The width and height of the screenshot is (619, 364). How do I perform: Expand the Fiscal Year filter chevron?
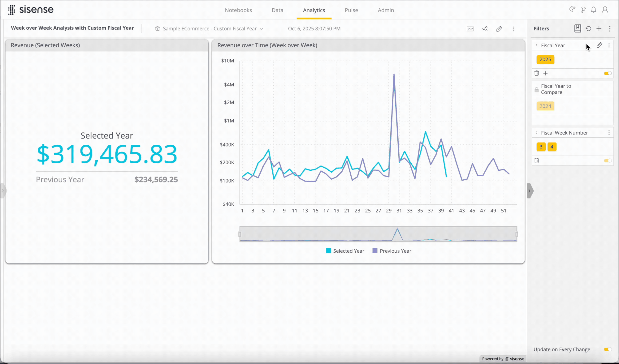coord(537,45)
